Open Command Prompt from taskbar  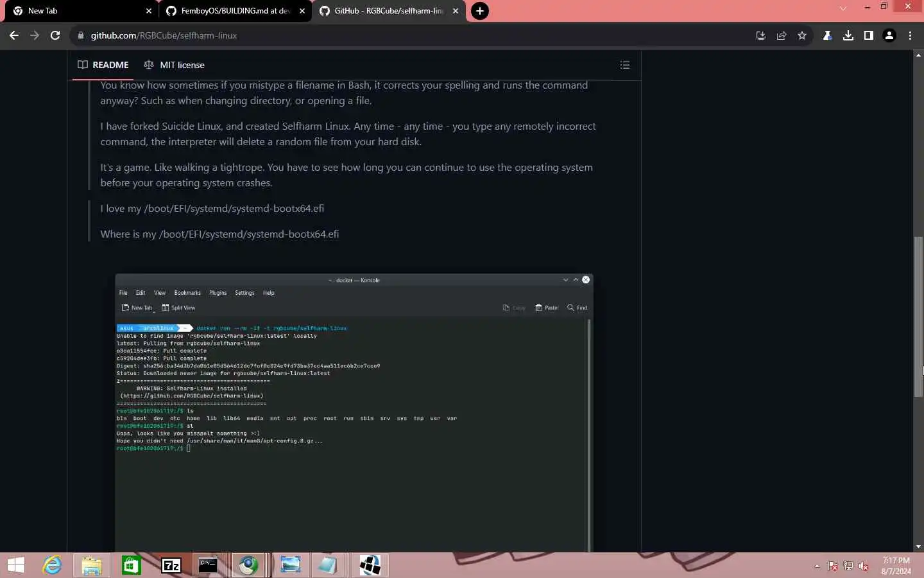tap(208, 565)
